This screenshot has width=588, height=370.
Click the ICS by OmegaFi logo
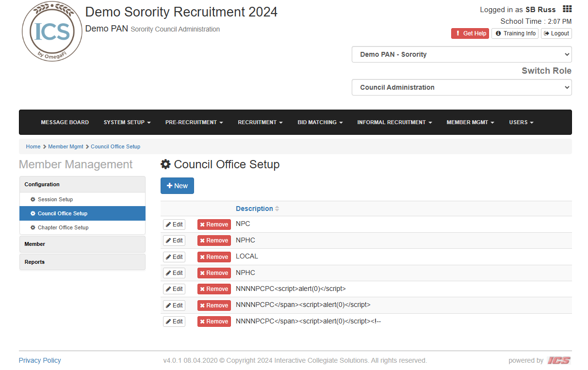pos(52,32)
